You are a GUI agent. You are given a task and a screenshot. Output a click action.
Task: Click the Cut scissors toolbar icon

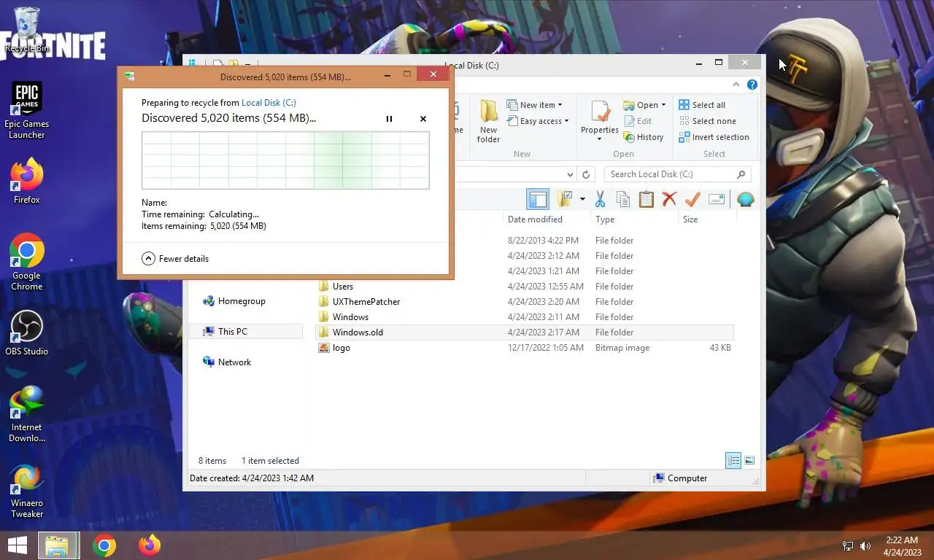tap(600, 199)
